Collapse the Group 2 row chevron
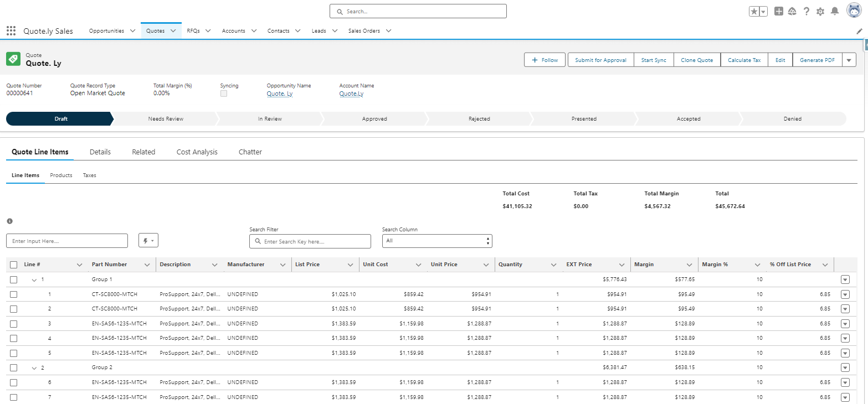The width and height of the screenshot is (868, 404). [x=34, y=368]
